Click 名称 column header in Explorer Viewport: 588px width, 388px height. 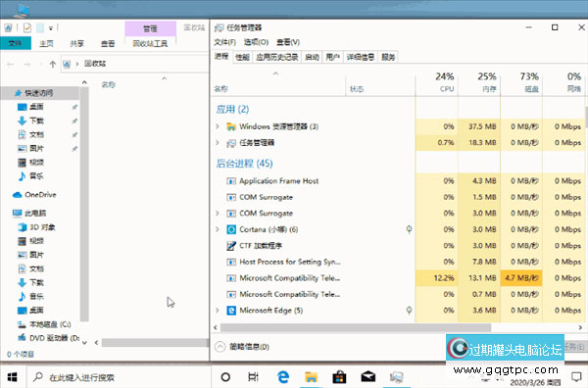[109, 84]
